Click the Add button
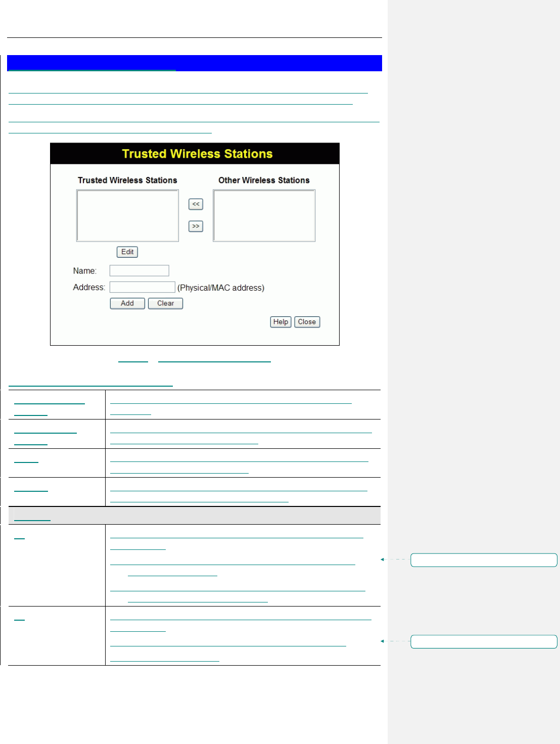The image size is (560, 744). tap(127, 303)
